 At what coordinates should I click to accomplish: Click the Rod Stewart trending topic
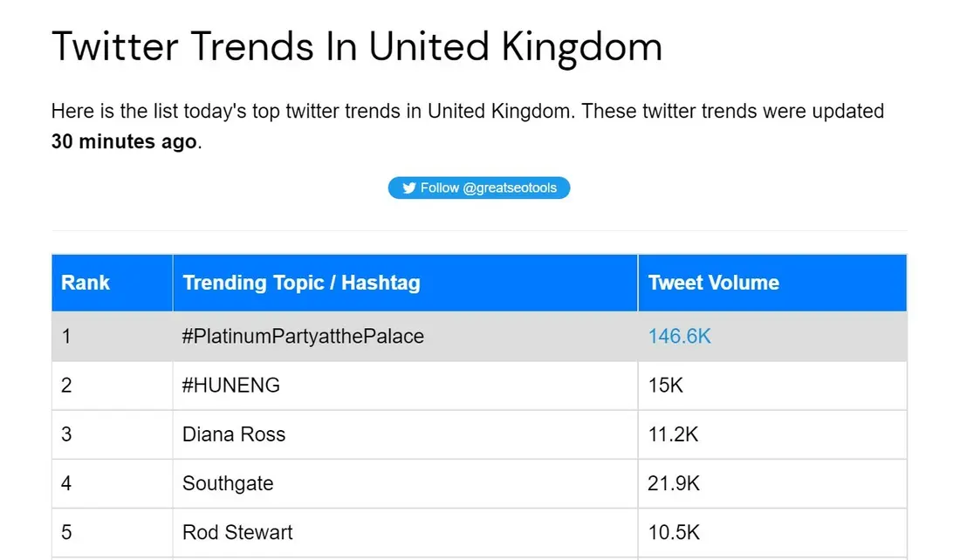point(237,532)
